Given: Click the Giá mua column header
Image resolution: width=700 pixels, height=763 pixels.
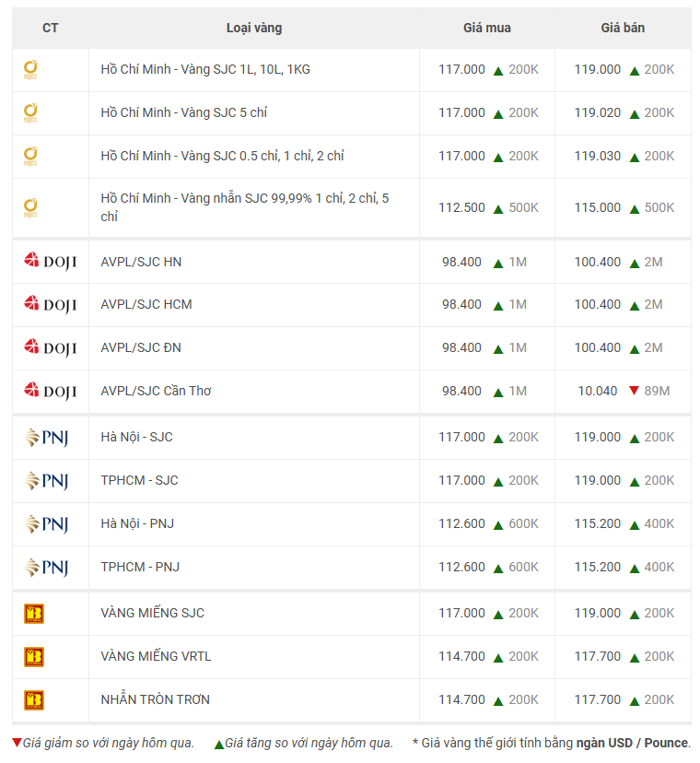Looking at the screenshot, I should click(x=487, y=29).
